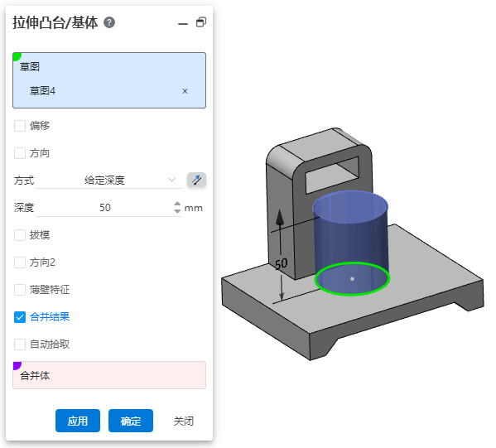Enable the 自动拾取 checkbox

pos(20,344)
